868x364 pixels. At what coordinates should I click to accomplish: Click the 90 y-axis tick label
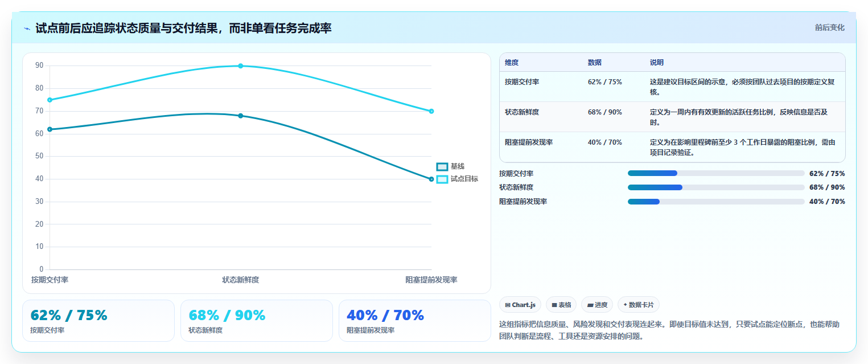[x=39, y=66]
